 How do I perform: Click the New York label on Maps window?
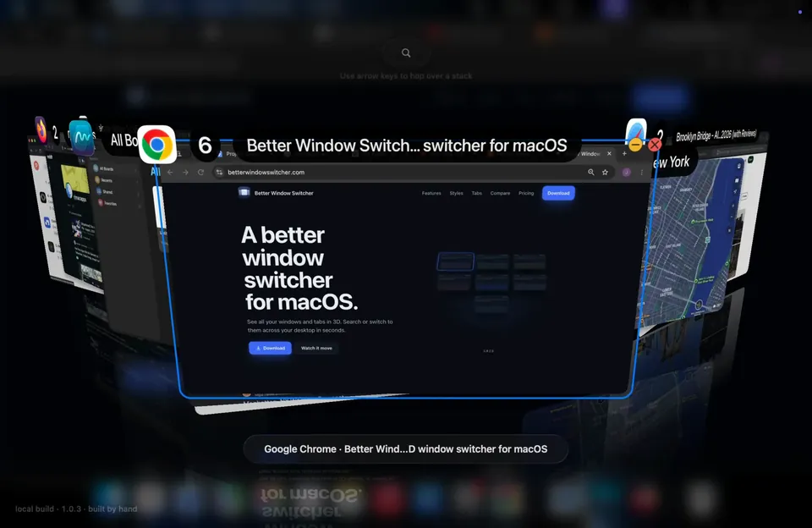point(671,162)
